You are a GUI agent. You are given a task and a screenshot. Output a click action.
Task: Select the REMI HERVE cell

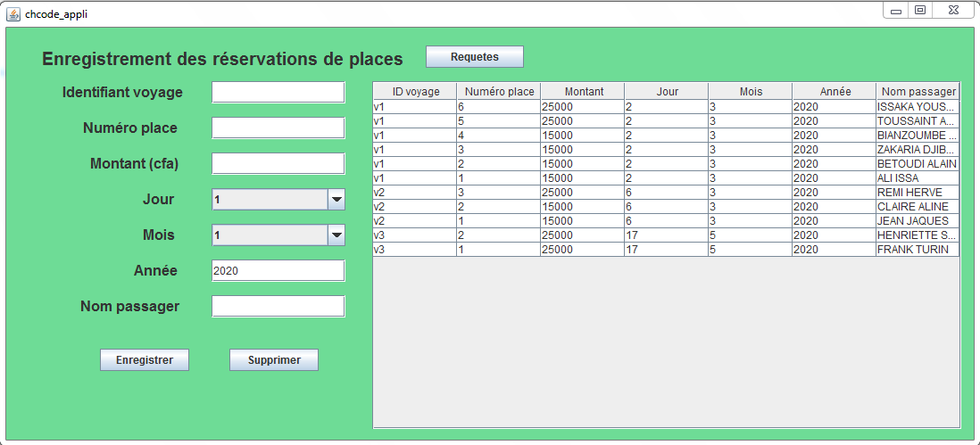pos(918,193)
